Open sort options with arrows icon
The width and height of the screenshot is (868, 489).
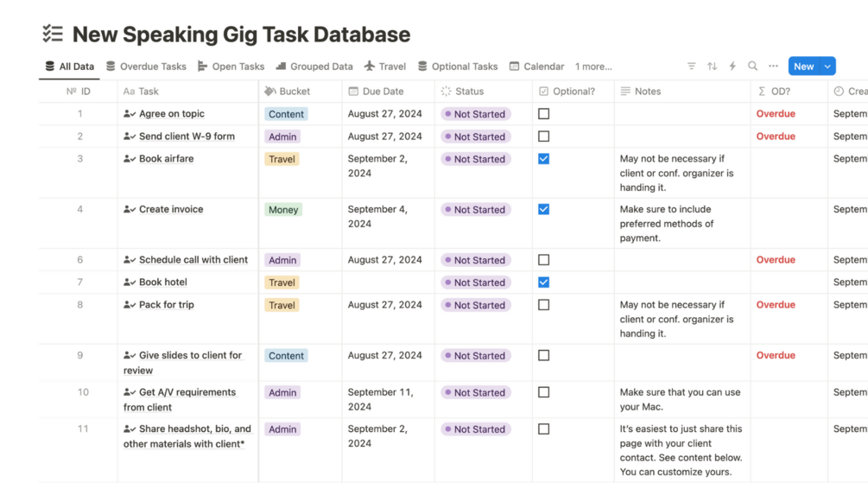tap(712, 67)
